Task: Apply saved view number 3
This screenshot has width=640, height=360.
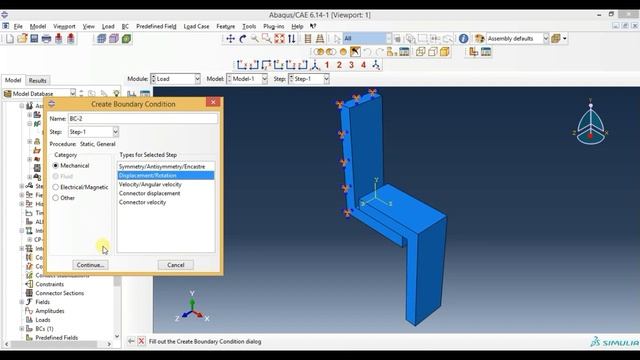Action: 351,65
